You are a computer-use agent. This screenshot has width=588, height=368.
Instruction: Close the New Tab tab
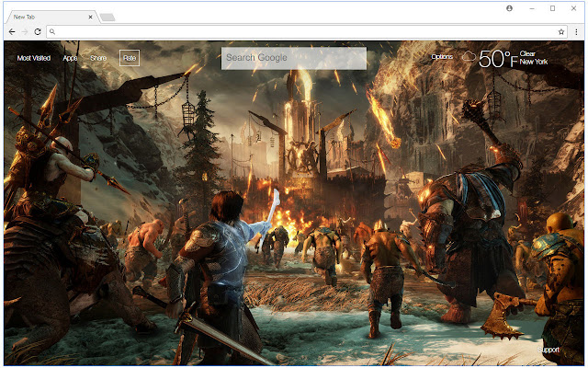coord(90,17)
